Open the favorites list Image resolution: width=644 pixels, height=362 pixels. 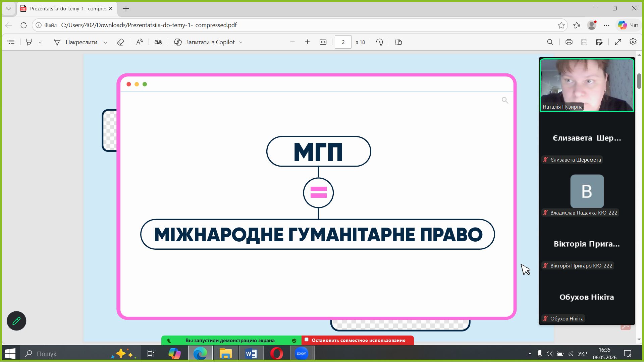[x=577, y=25]
